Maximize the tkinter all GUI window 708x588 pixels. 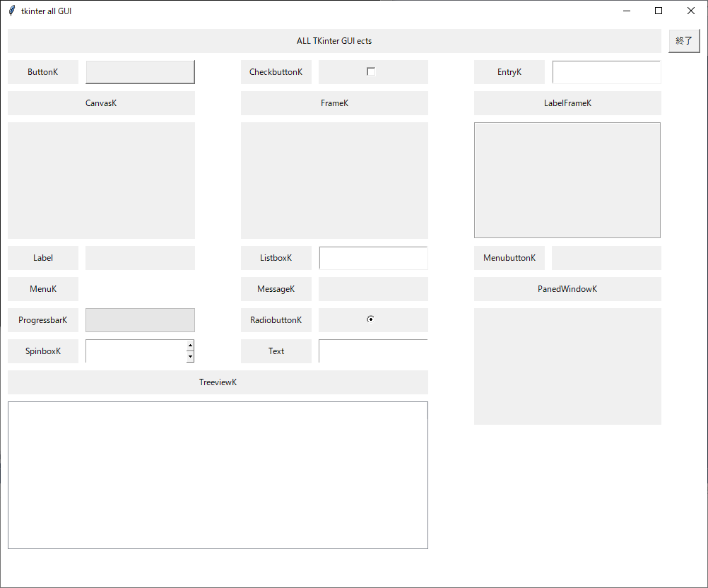(x=659, y=11)
